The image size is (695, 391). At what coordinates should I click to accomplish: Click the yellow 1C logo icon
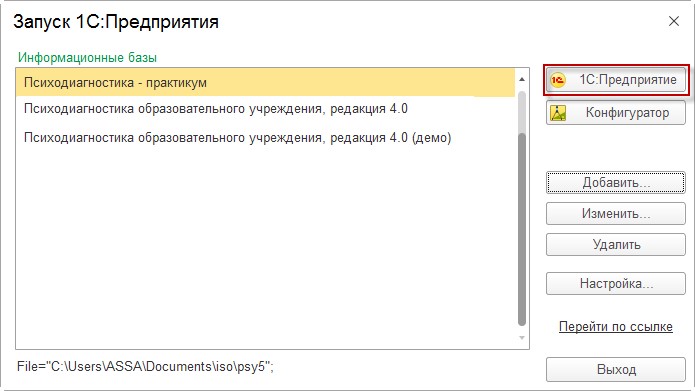558,80
